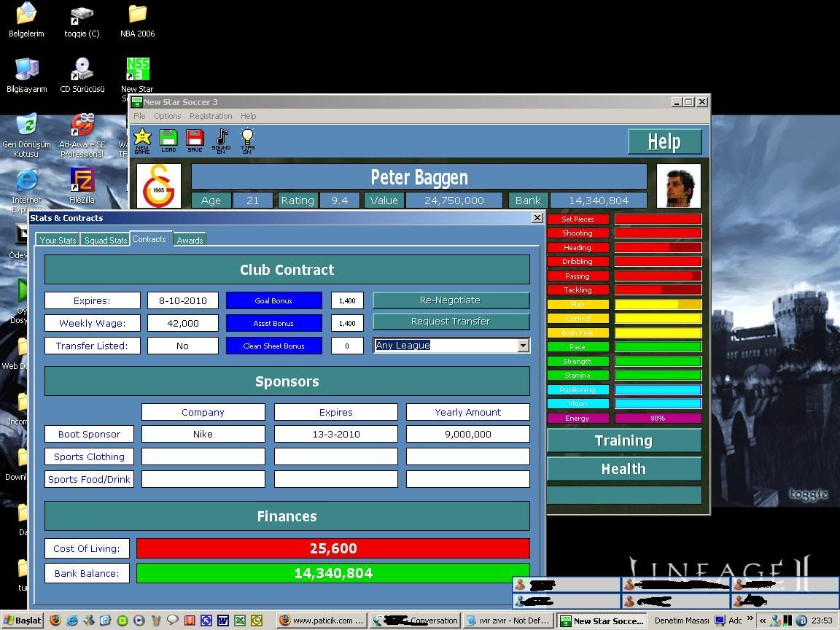Click the 14,340,804 Bank Balance green bar
840x630 pixels.
coord(333,573)
